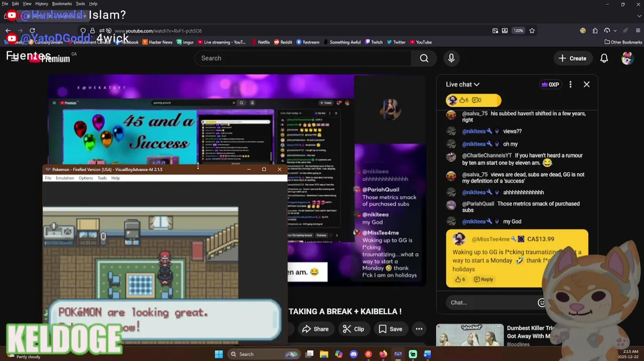The height and width of the screenshot is (361, 644).
Task: Start voice search with microphone icon
Action: pyautogui.click(x=451, y=58)
